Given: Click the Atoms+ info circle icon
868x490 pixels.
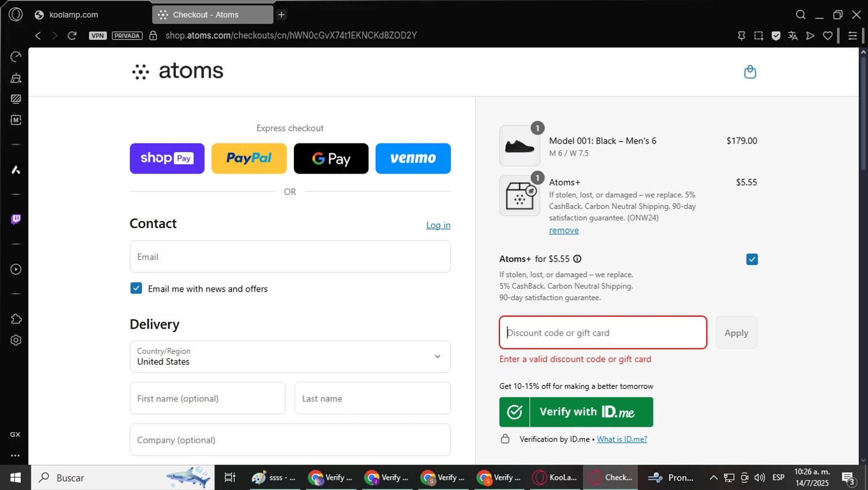Looking at the screenshot, I should click(577, 259).
